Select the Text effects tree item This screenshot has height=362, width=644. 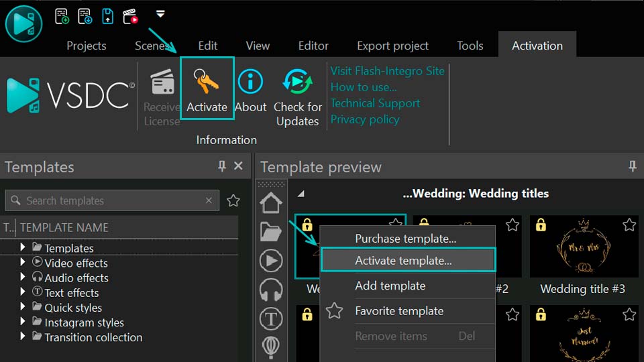72,293
